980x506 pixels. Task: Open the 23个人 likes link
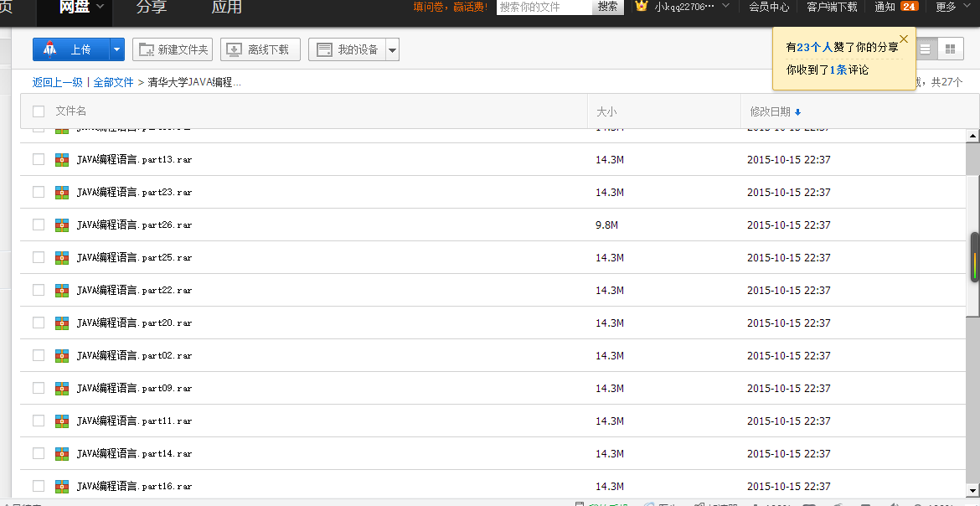click(814, 48)
